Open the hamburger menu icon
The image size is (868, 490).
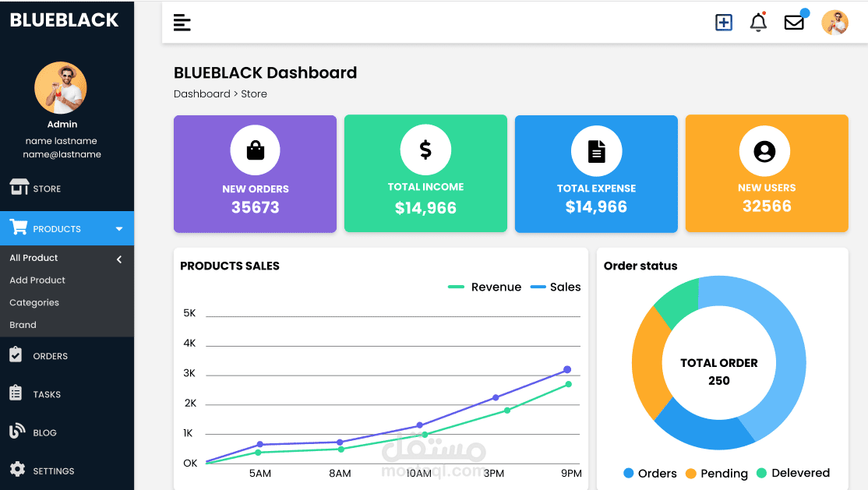(x=182, y=22)
